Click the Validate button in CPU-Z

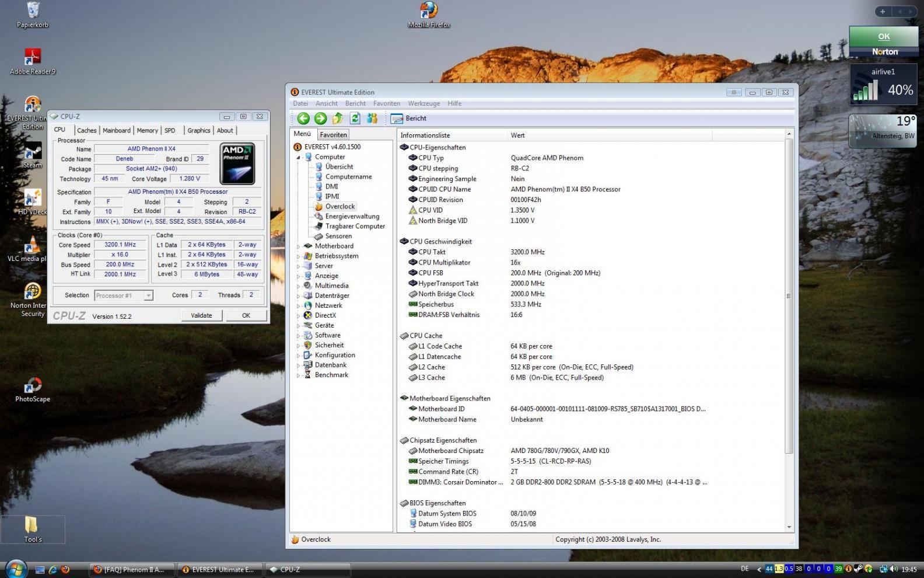click(x=201, y=315)
